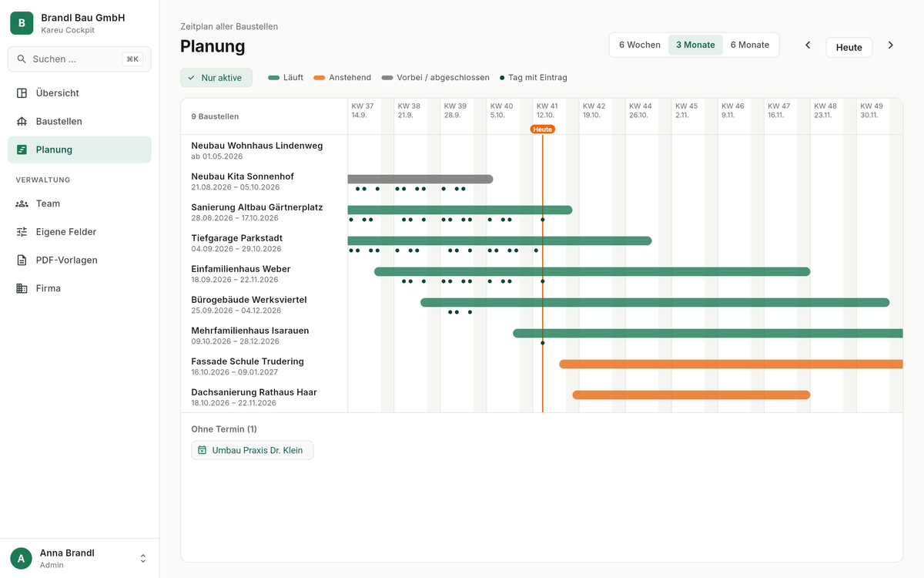Click the Firma building icon
Viewport: 924px width, 578px height.
[x=22, y=288]
